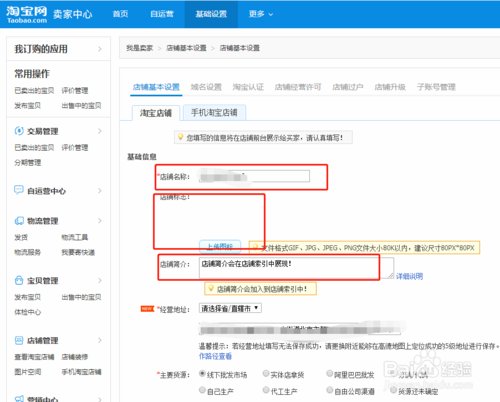The height and width of the screenshot is (402, 500).
Task: Expand 自运营中心 chevron
Action: coord(100,191)
